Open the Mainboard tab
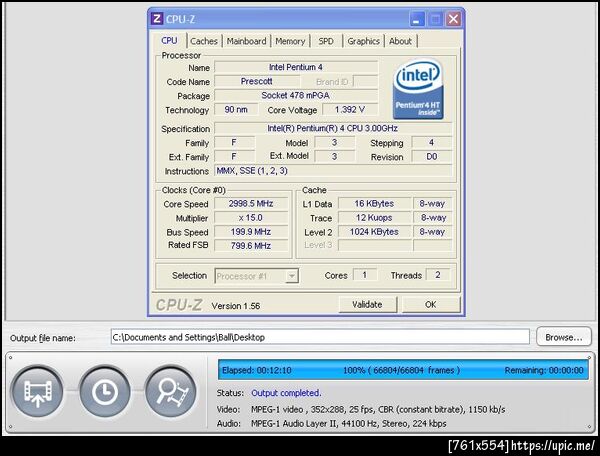This screenshot has width=600, height=456. [x=246, y=41]
